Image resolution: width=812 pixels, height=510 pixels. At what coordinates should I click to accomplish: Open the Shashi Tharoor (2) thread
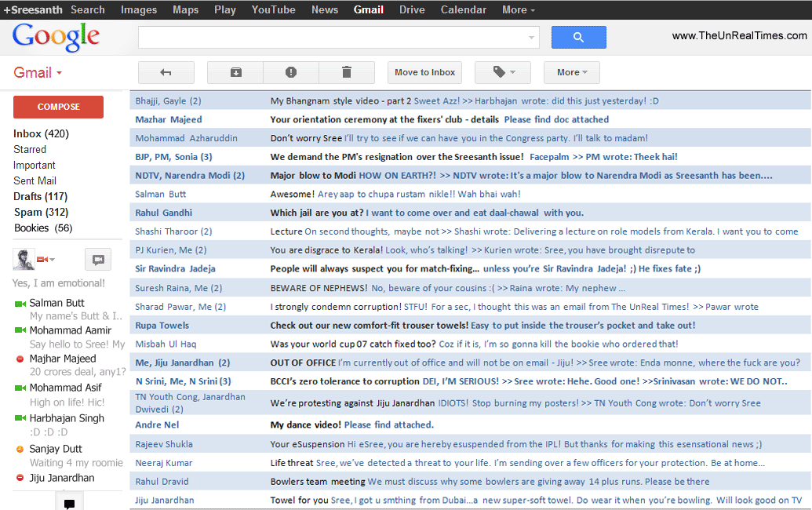[470, 231]
